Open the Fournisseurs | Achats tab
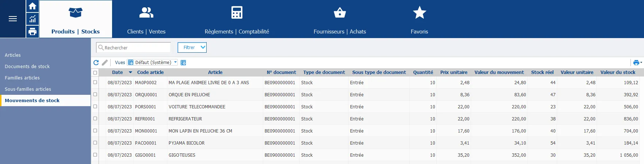This screenshot has width=644, height=164. 340,19
